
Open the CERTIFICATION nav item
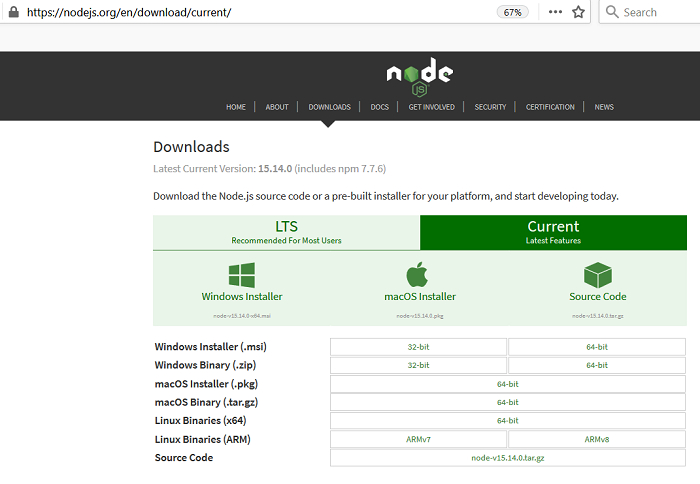tap(550, 107)
